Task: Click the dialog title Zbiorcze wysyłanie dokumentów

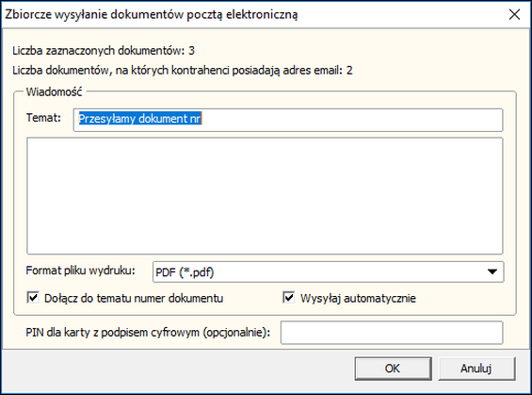Action: click(152, 14)
